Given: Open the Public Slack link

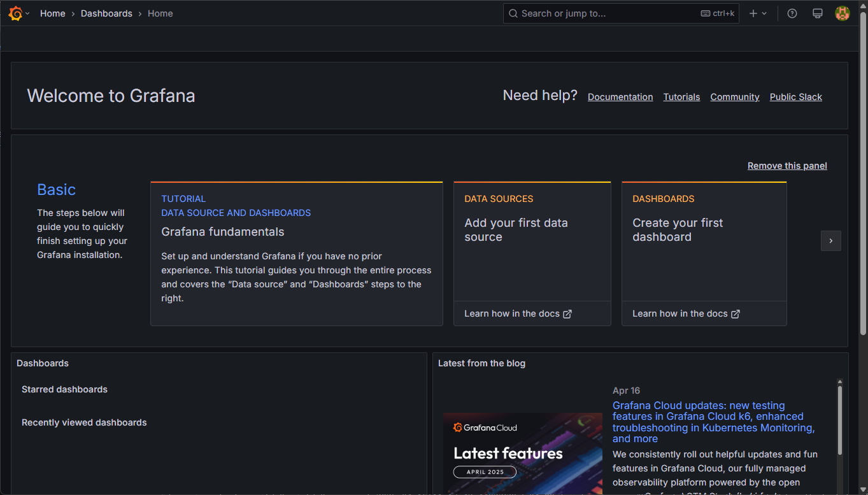Looking at the screenshot, I should 795,97.
